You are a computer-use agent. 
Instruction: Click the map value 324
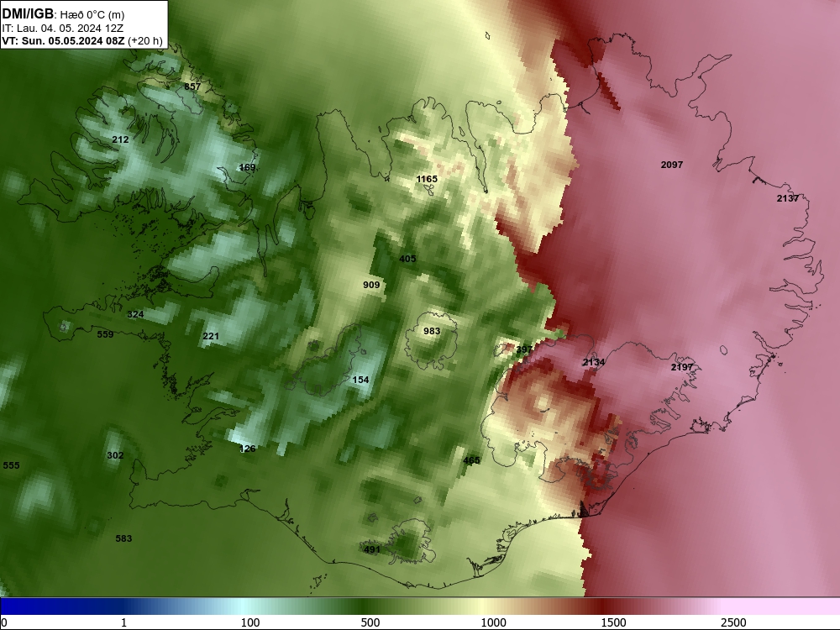point(135,314)
